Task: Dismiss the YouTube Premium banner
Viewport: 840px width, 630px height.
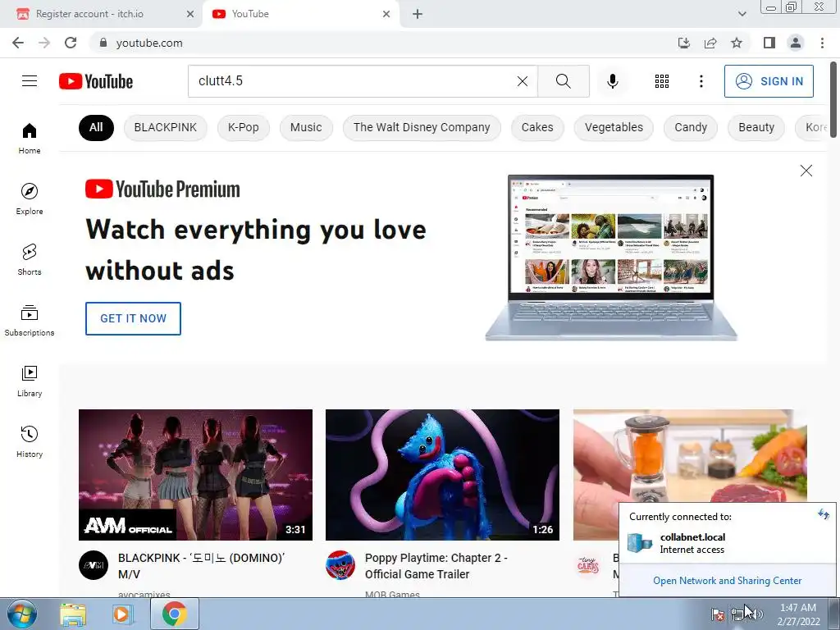Action: tap(806, 171)
